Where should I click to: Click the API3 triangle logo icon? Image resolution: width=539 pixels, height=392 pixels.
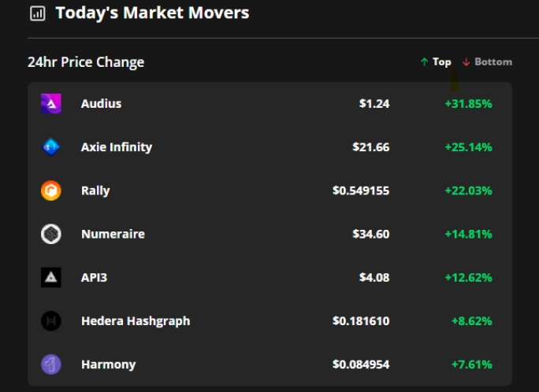(51, 277)
